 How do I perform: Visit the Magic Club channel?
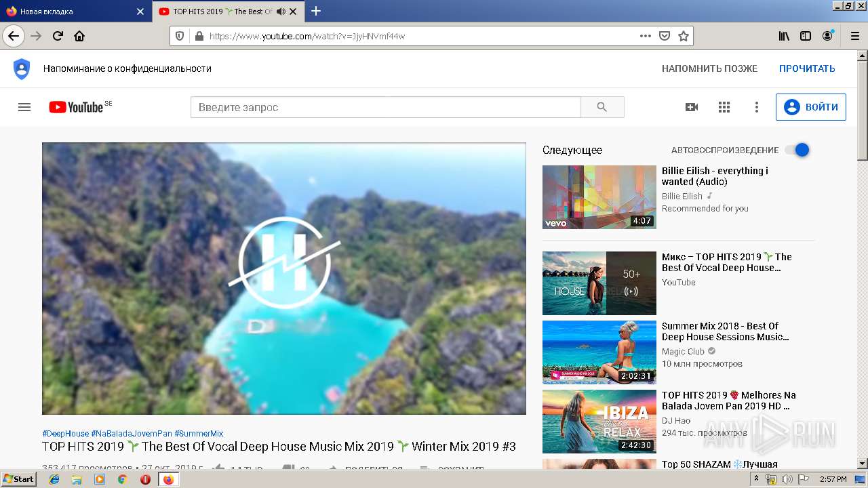(x=683, y=351)
